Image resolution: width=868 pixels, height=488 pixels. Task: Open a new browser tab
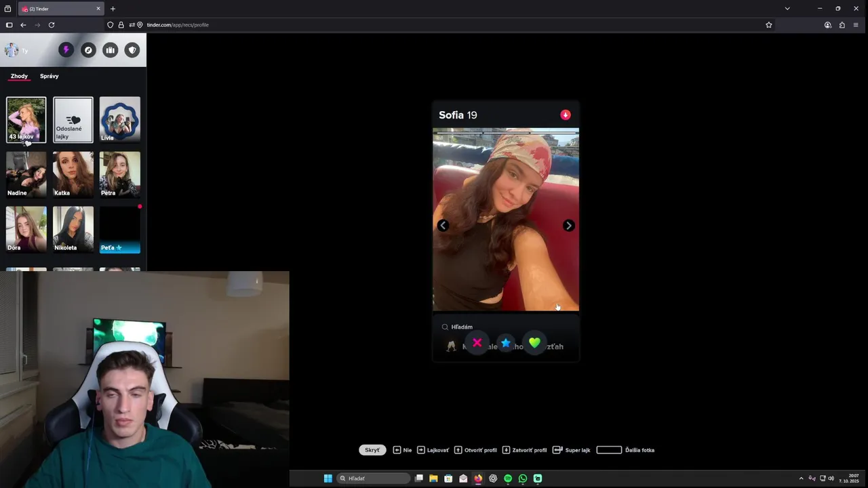[113, 9]
